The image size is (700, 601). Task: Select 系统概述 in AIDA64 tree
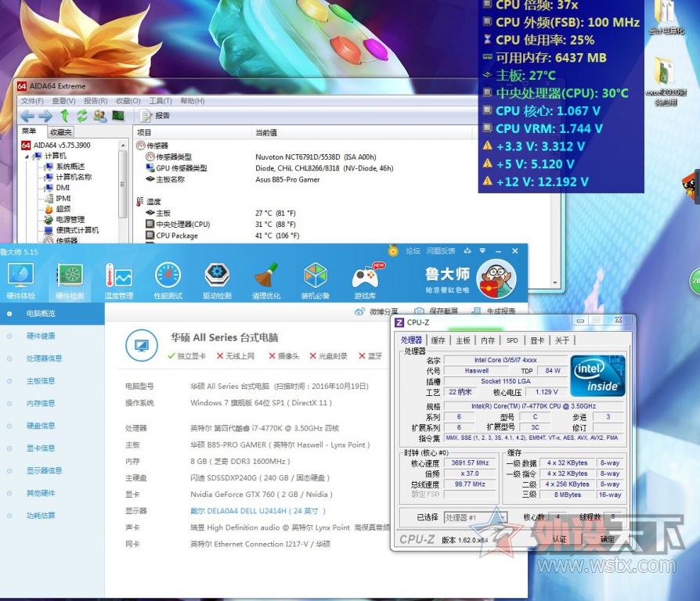[70, 167]
